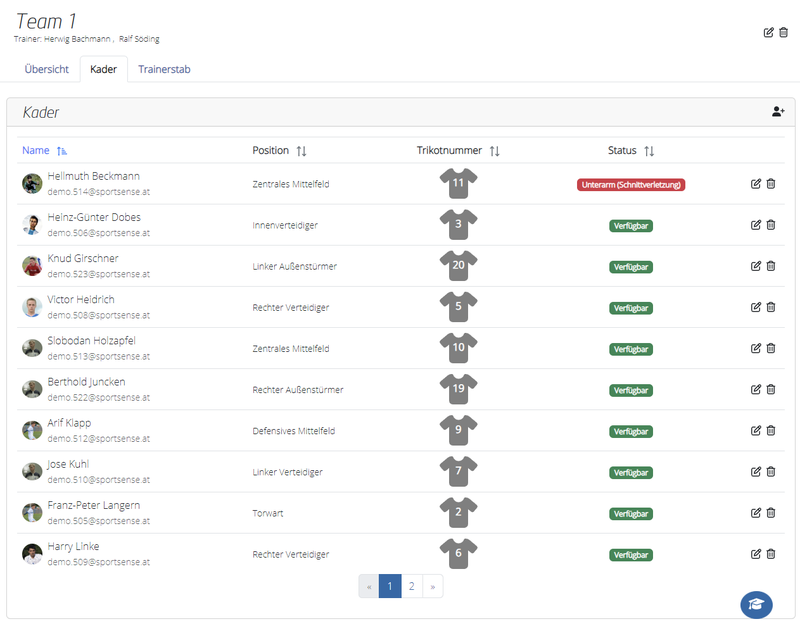
Task: Click the Linker Außenstürmer position cell
Action: [x=294, y=266]
